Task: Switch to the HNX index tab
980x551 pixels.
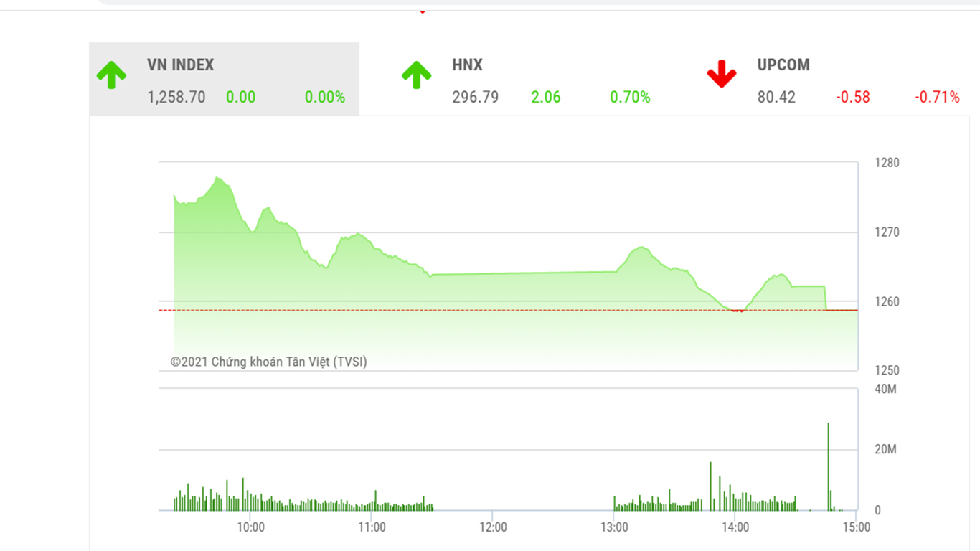Action: (x=467, y=65)
